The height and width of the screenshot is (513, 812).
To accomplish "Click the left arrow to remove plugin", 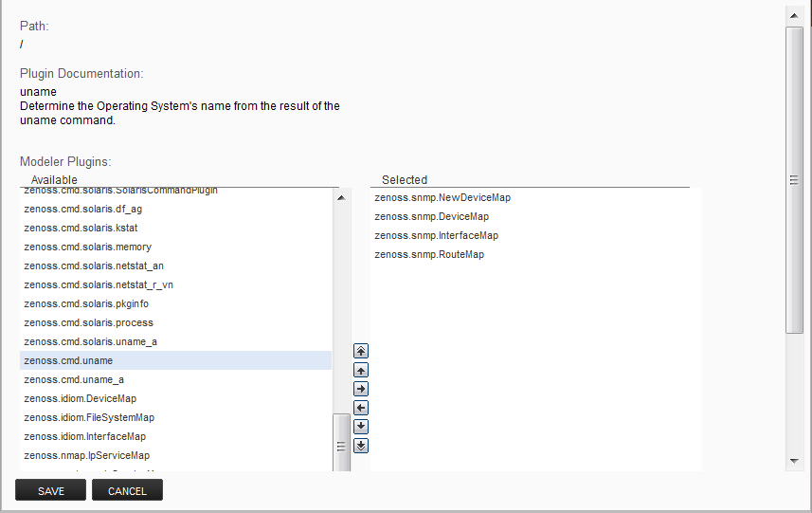I will point(360,408).
